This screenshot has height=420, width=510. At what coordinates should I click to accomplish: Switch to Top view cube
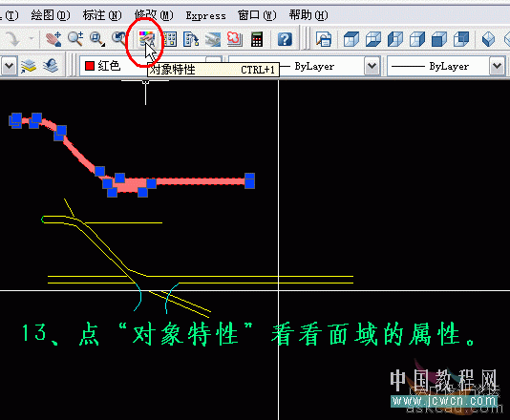click(x=351, y=39)
